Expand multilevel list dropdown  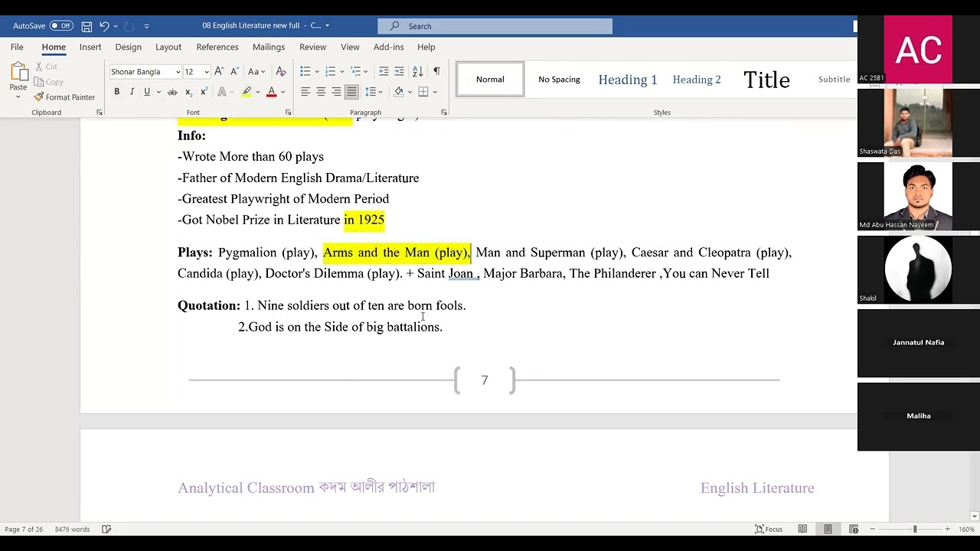point(366,71)
